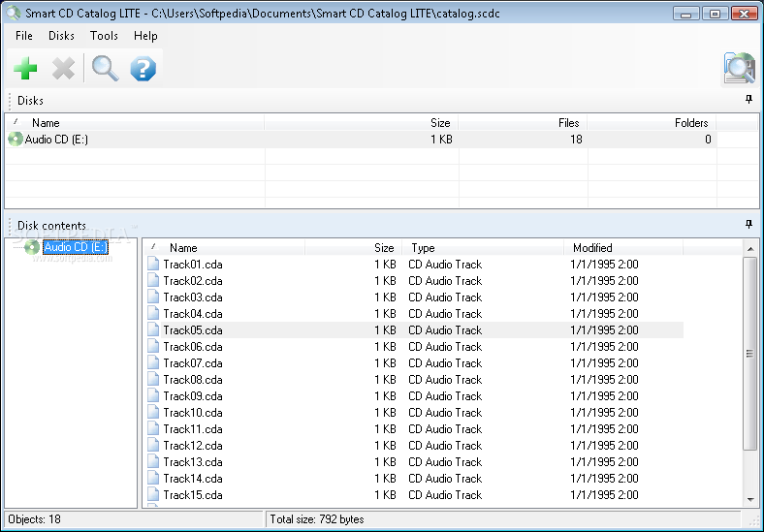Open the Tools menu
The image size is (764, 532).
[104, 36]
